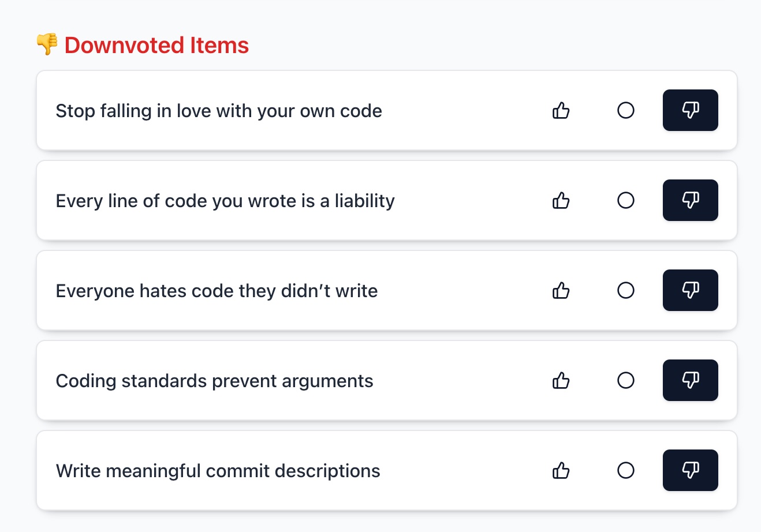Select neutral circle for 'Everyone hates code' item

tap(626, 290)
